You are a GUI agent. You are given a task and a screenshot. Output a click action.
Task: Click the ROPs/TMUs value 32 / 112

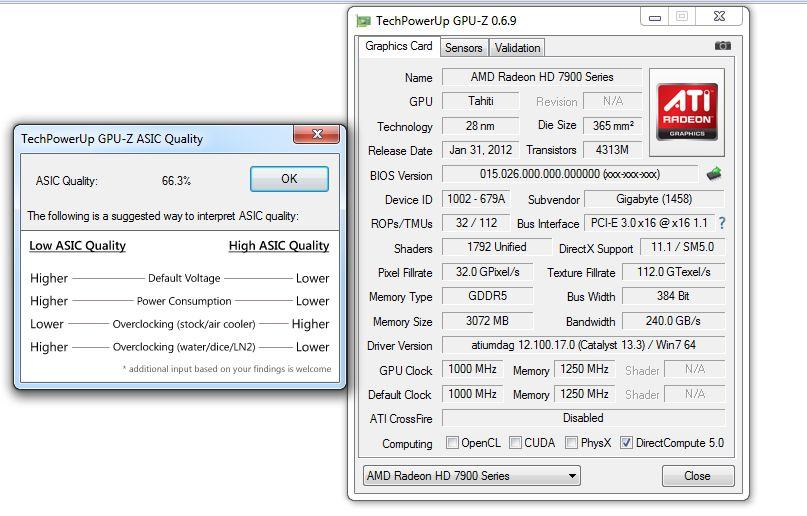[476, 223]
